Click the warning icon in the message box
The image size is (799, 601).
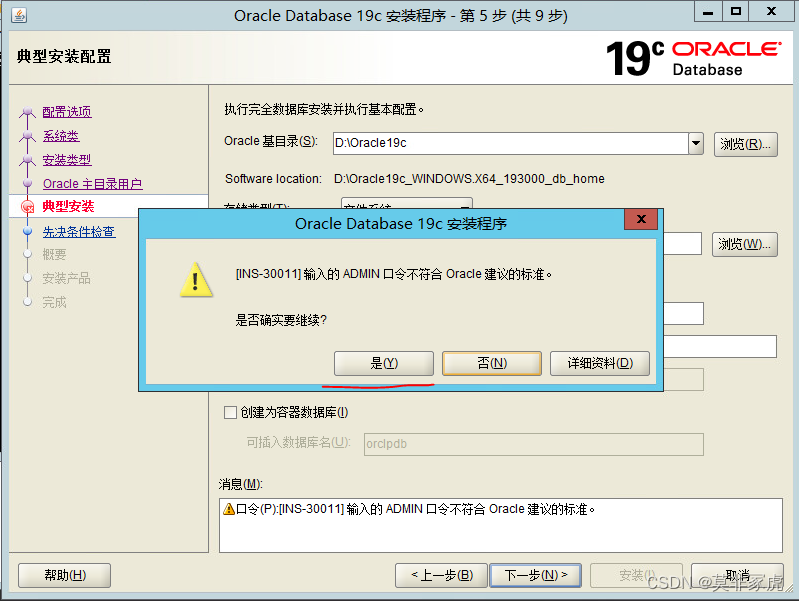click(x=229, y=509)
